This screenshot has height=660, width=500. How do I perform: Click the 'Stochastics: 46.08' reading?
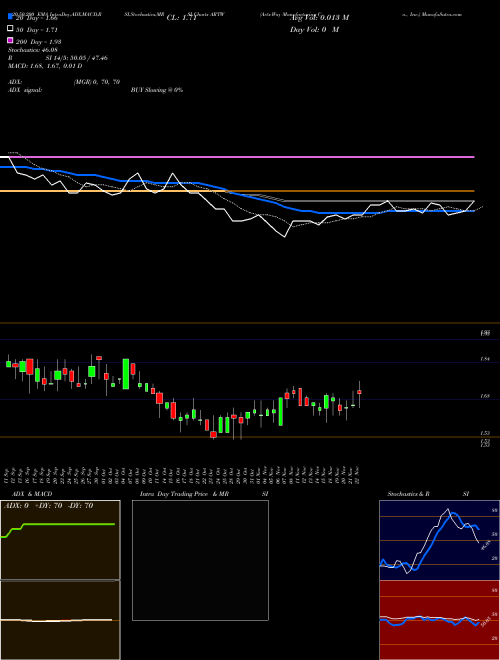pos(32,50)
